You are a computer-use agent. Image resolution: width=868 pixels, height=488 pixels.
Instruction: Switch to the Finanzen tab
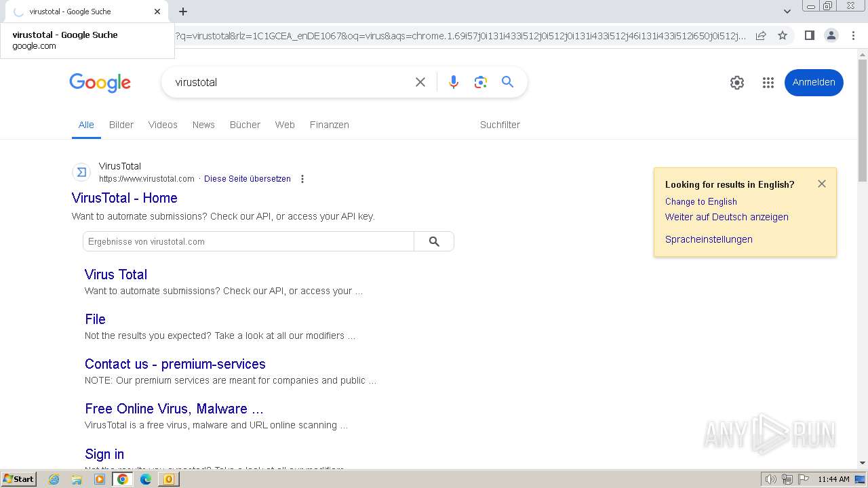(x=330, y=125)
